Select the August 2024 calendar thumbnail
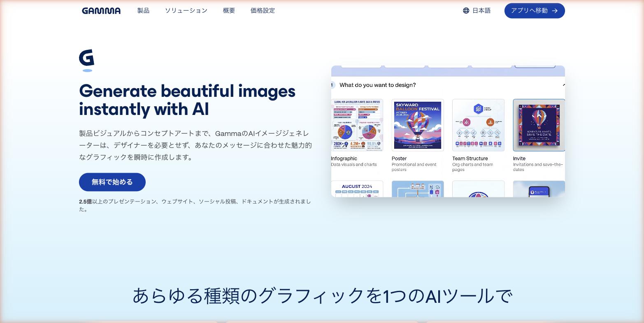 pos(357,189)
